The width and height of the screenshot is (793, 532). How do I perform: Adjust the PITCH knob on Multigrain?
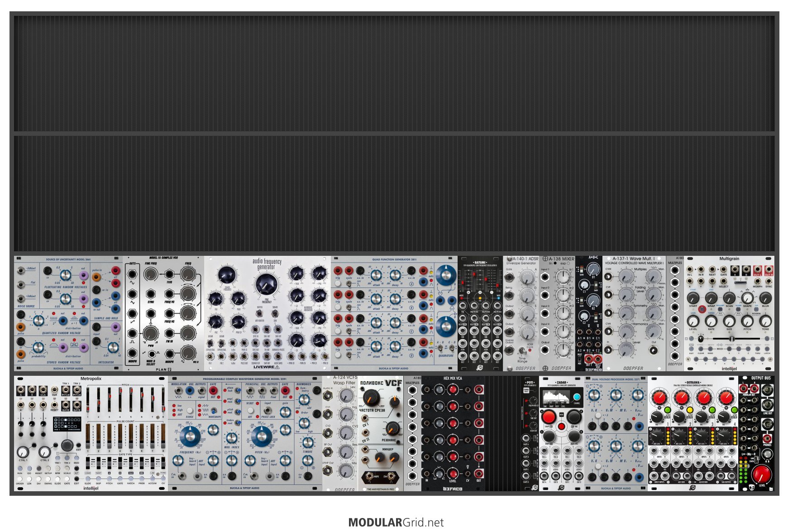(x=747, y=321)
